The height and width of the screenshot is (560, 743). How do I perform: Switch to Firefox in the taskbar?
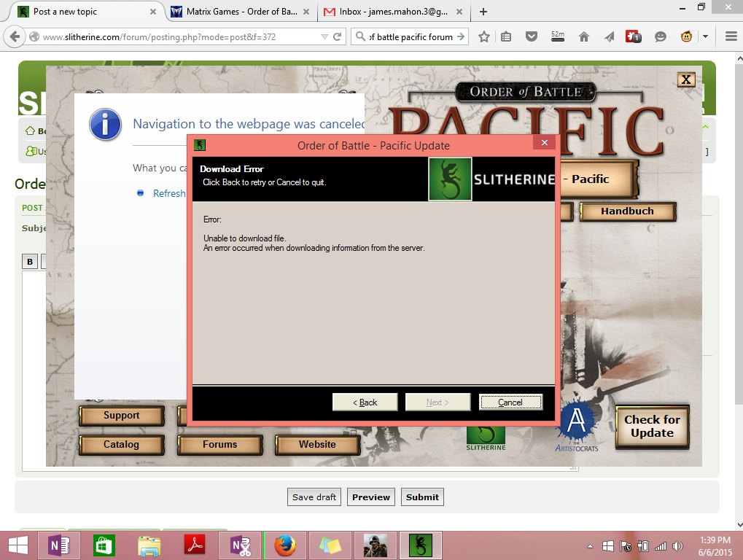click(285, 546)
